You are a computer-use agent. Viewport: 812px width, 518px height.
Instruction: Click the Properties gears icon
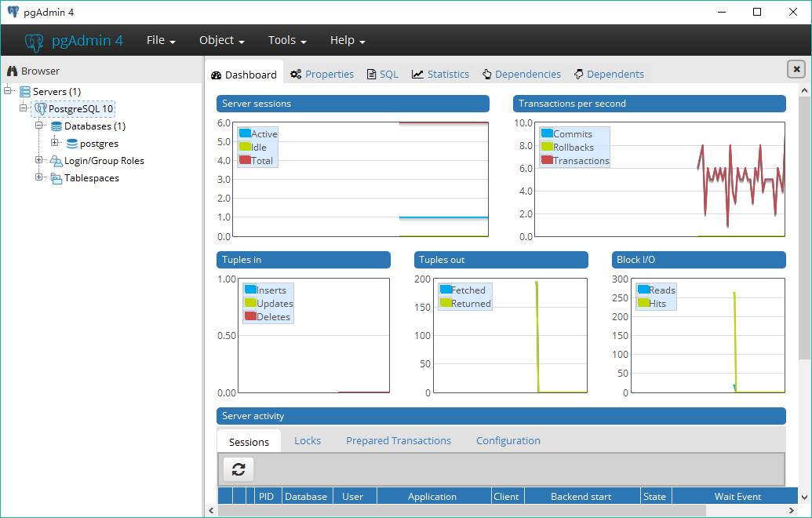tap(296, 74)
